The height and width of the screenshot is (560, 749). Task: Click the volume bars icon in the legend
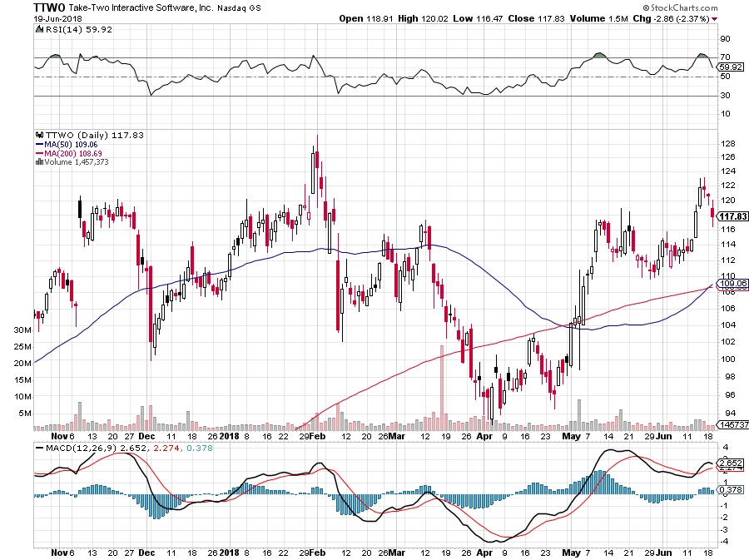click(40, 162)
